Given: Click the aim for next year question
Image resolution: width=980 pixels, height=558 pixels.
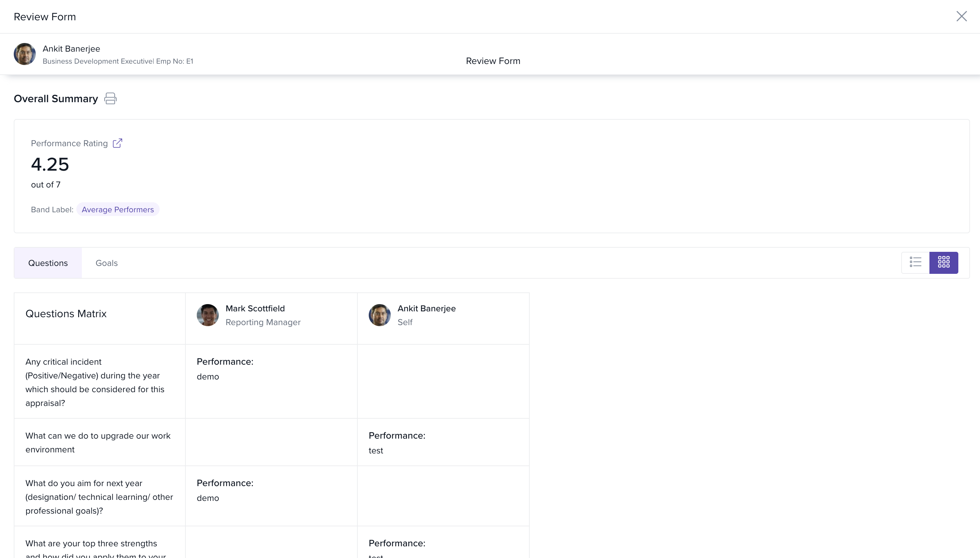Looking at the screenshot, I should coord(99,497).
